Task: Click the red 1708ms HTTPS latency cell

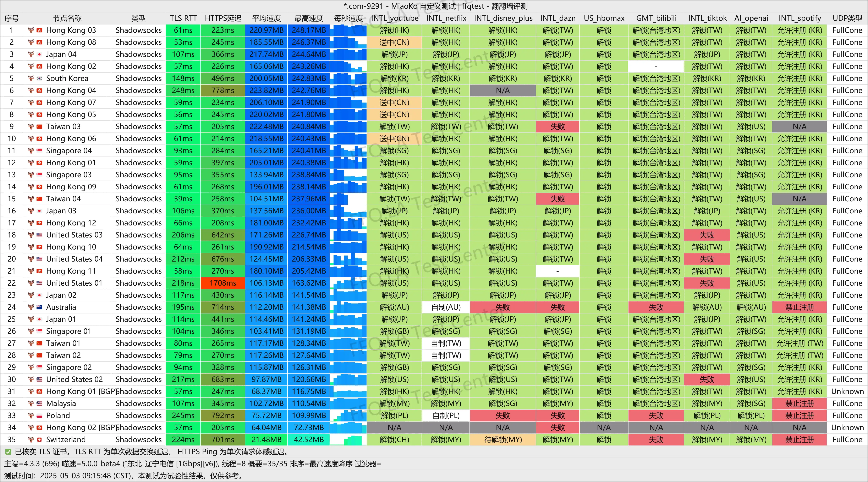Action: [x=223, y=283]
